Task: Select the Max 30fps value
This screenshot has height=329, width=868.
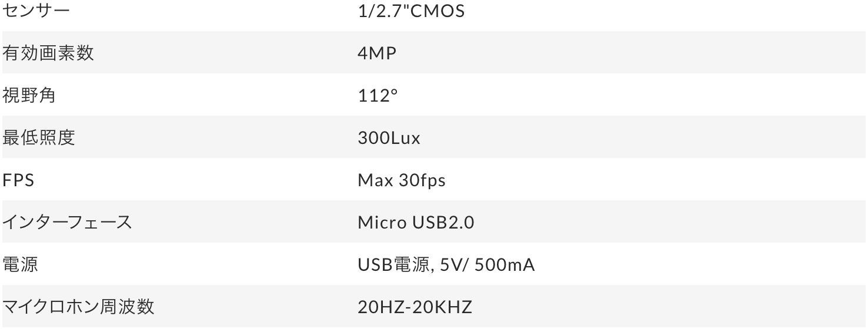Action: point(402,180)
